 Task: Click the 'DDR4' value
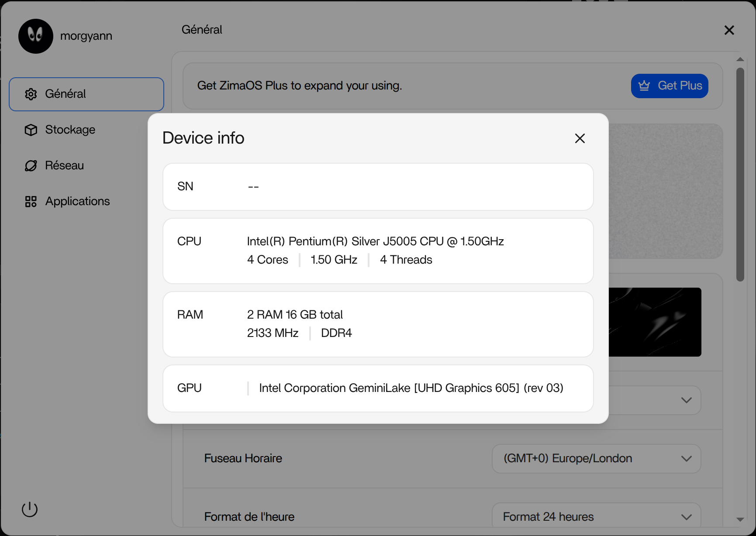(336, 333)
